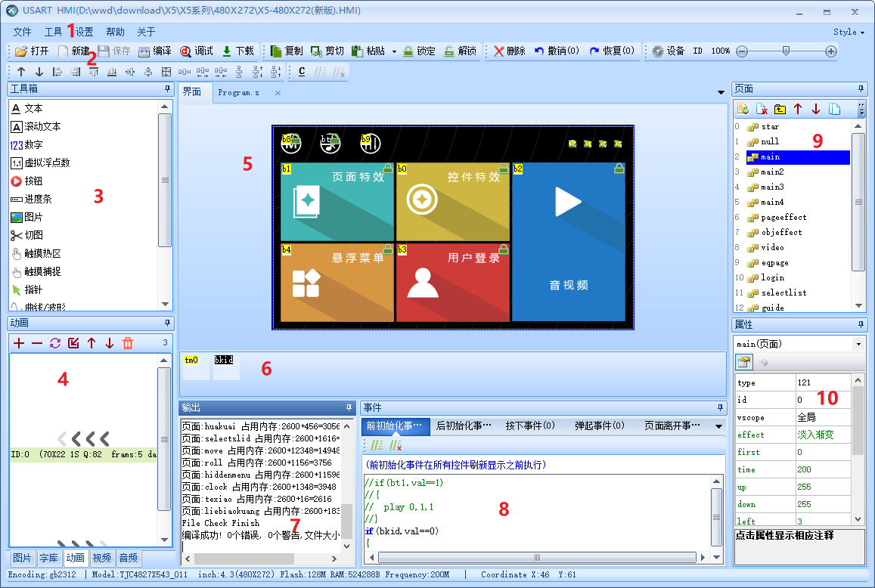
Task: Switch to the Program.s tab
Action: [x=239, y=92]
